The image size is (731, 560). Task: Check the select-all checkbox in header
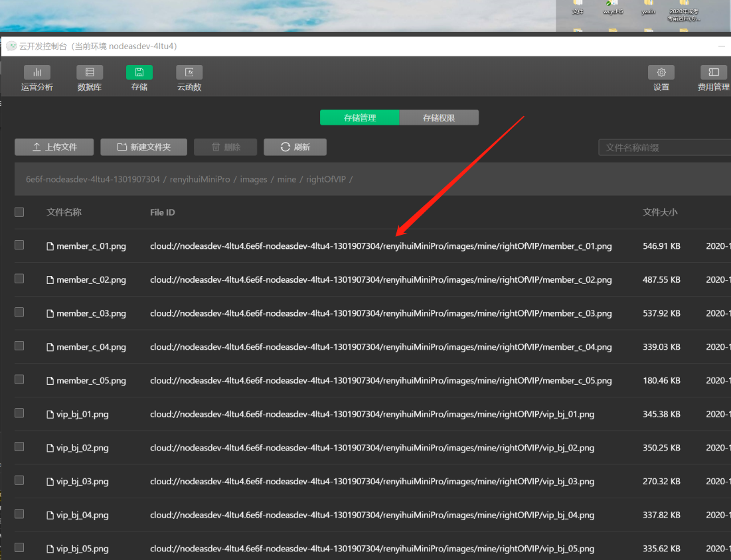point(19,212)
